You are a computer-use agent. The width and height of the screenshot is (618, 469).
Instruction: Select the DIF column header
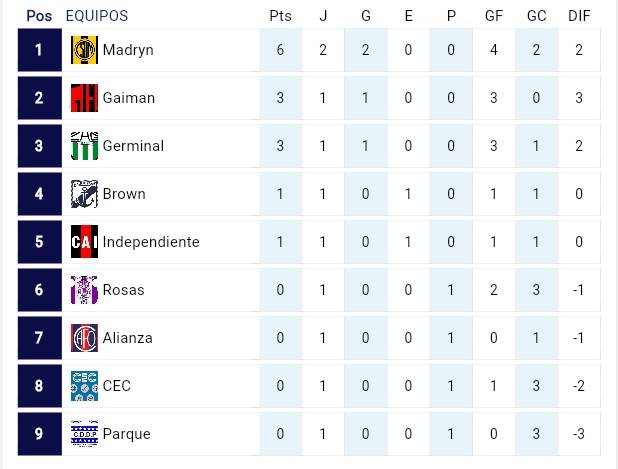pos(579,16)
